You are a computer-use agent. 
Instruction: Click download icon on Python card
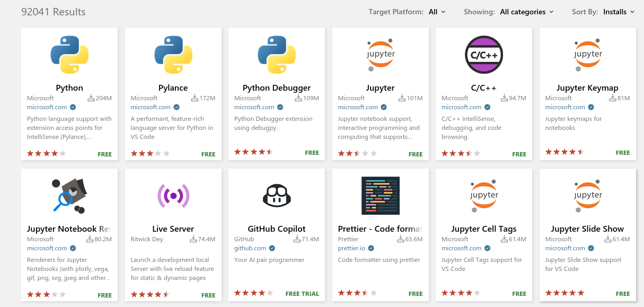point(91,98)
